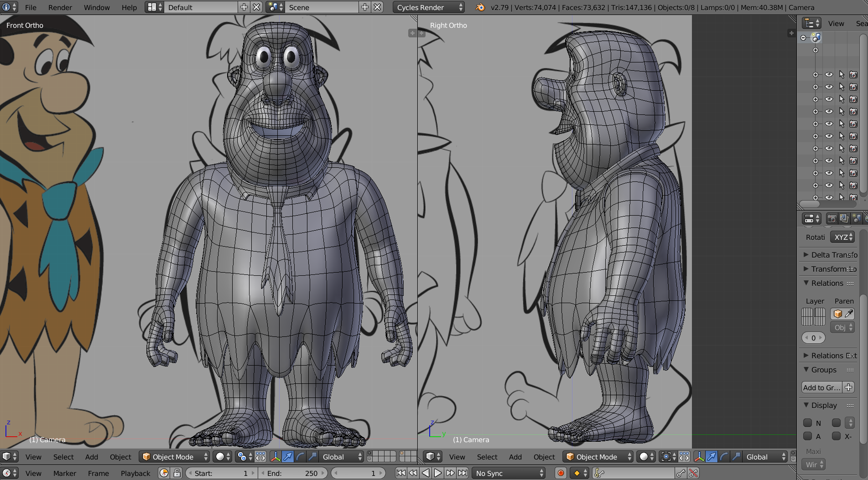Enable automatic keyframe record button
Image resolution: width=868 pixels, height=480 pixels.
561,473
